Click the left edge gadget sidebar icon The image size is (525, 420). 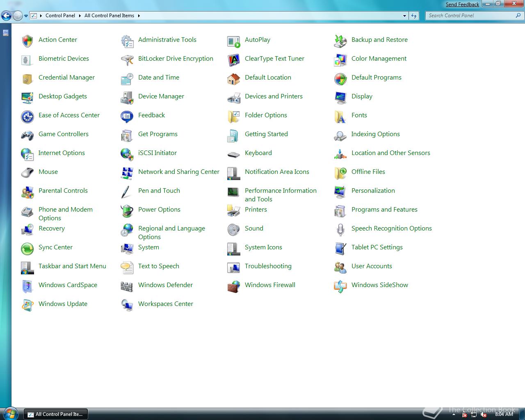point(6,33)
